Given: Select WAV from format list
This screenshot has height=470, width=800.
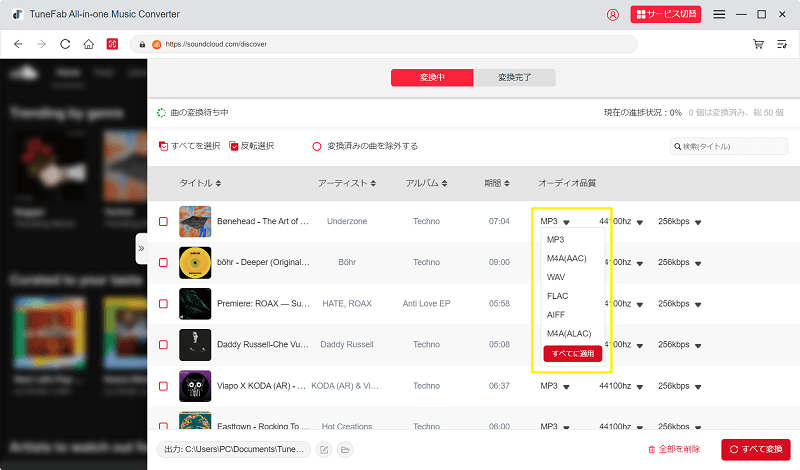Looking at the screenshot, I should [556, 277].
